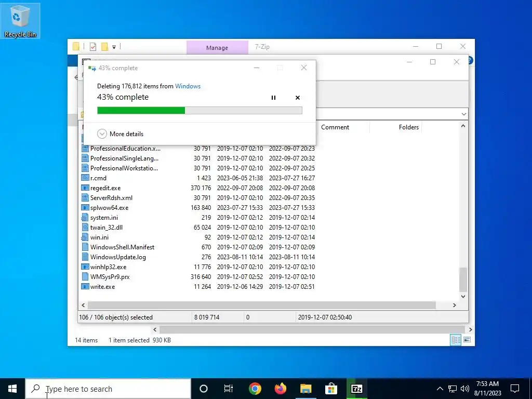The height and width of the screenshot is (399, 532).
Task: Click the 7-Zip list scroll down arrow
Action: (463, 296)
